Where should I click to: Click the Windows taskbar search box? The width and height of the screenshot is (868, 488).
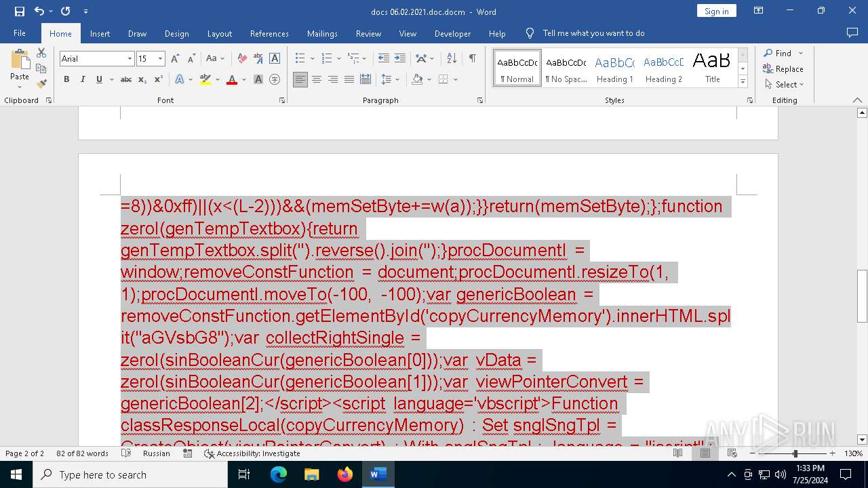130,474
